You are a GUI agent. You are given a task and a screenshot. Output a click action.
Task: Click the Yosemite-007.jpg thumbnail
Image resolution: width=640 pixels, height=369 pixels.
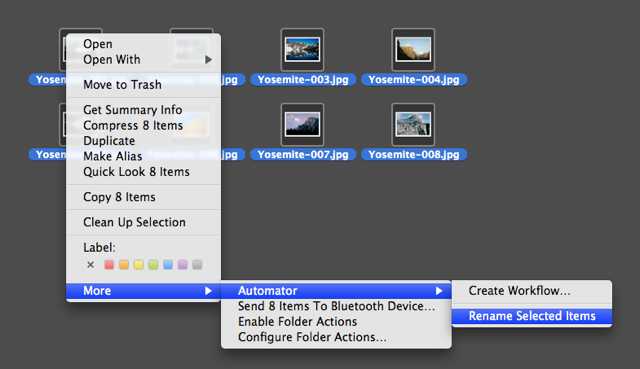302,124
